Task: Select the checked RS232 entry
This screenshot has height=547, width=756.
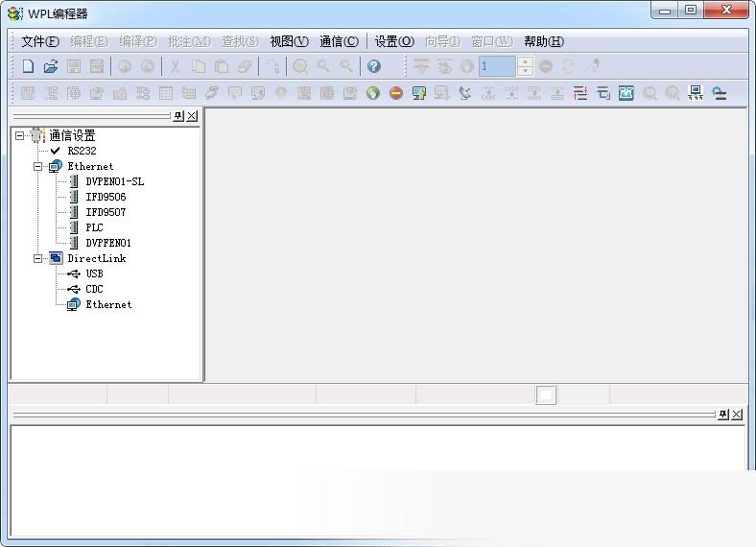Action: coord(82,151)
